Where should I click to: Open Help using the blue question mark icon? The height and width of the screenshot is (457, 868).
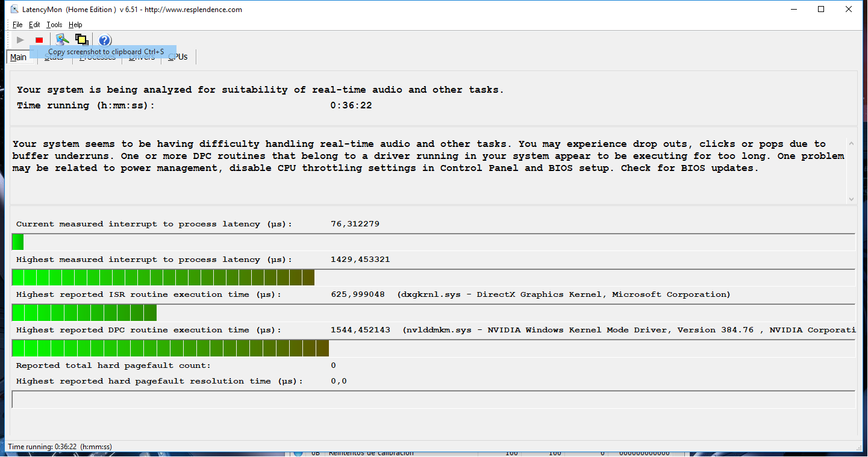click(x=105, y=40)
